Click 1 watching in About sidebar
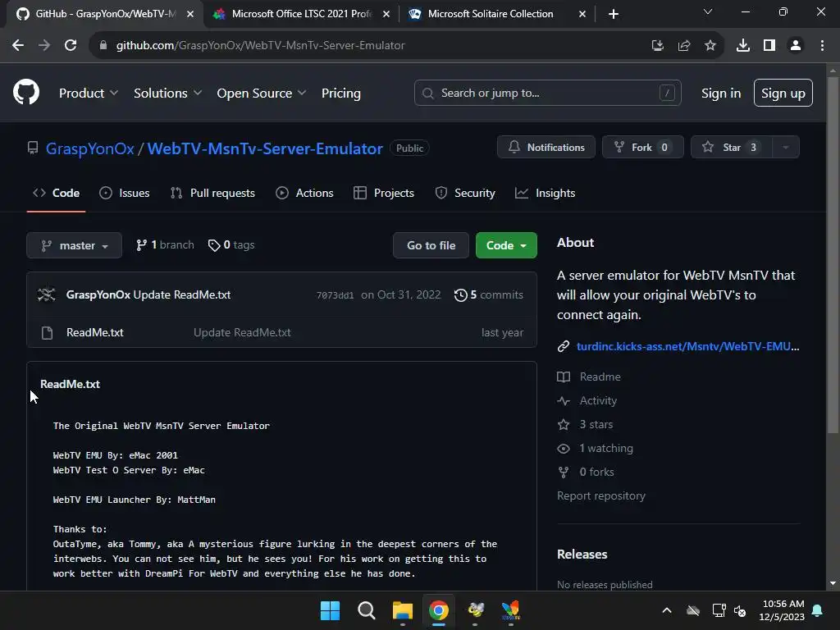This screenshot has width=840, height=630. (x=596, y=448)
